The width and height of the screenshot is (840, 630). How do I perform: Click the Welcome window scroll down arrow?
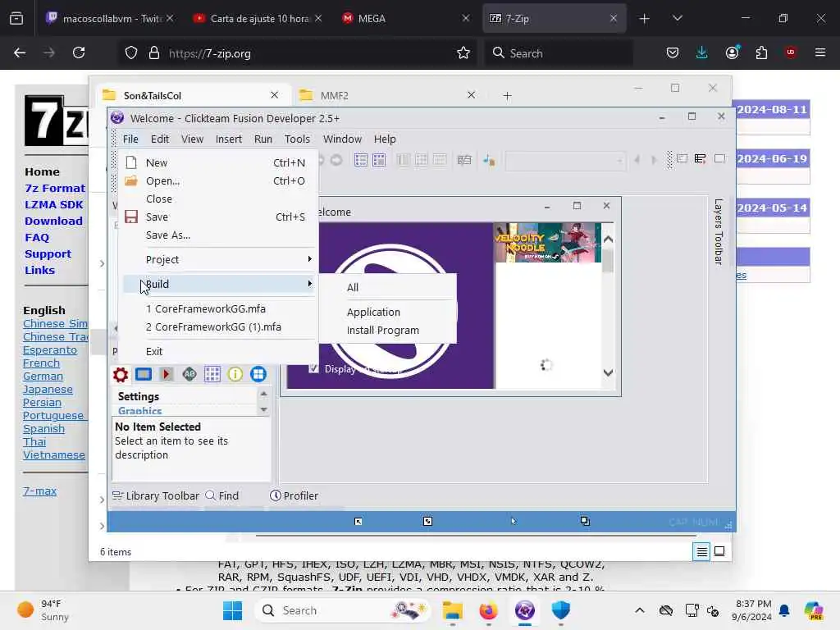[x=608, y=373]
